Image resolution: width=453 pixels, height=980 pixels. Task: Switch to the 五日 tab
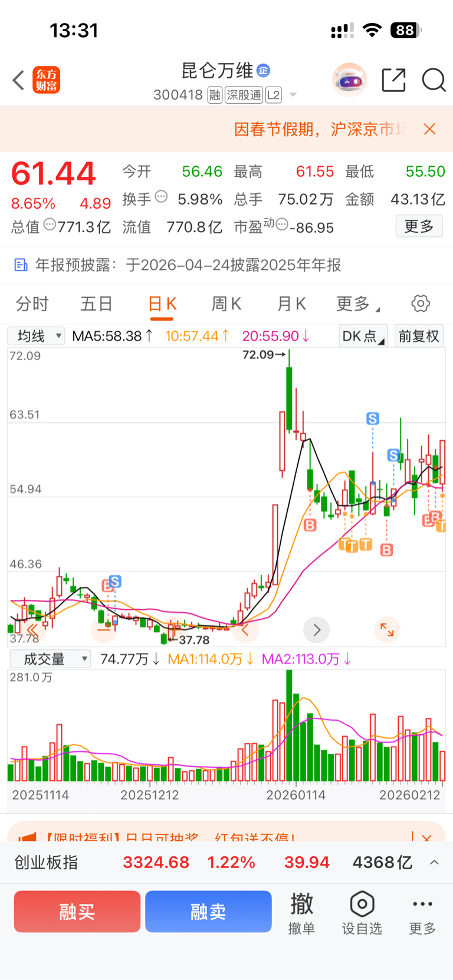[x=97, y=304]
